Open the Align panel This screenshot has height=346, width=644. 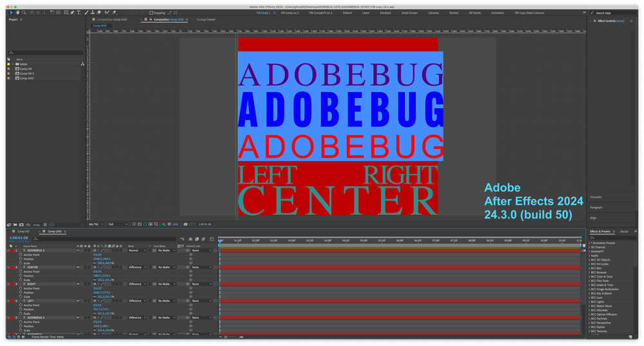point(593,218)
